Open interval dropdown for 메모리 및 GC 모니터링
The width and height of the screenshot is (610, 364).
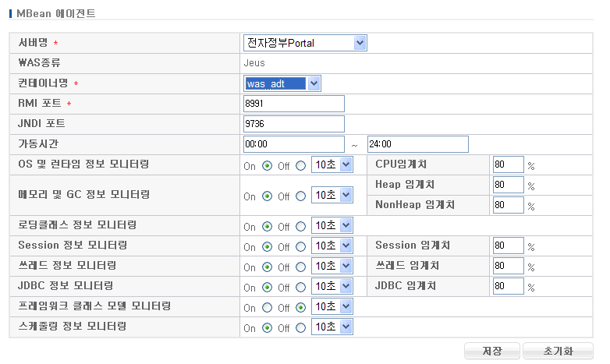(x=332, y=196)
